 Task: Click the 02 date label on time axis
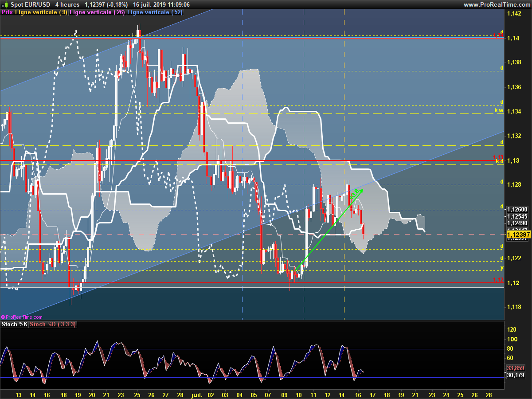(x=211, y=395)
